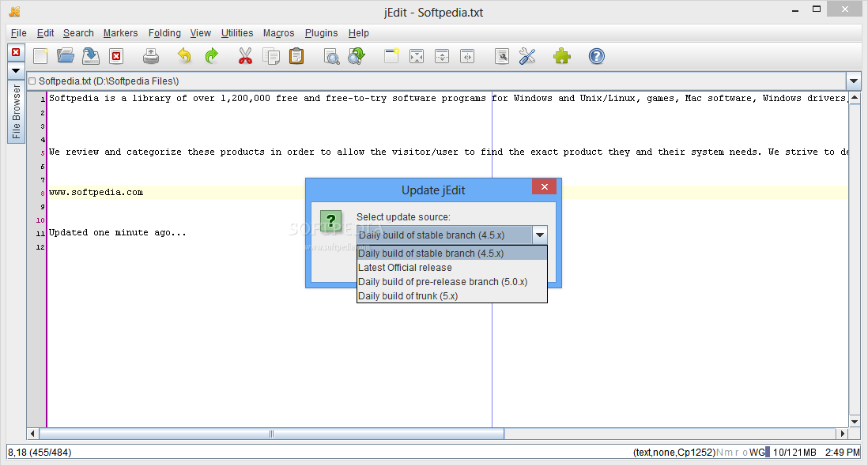Paste from clipboard icon
This screenshot has width=868, height=466.
click(x=296, y=56)
